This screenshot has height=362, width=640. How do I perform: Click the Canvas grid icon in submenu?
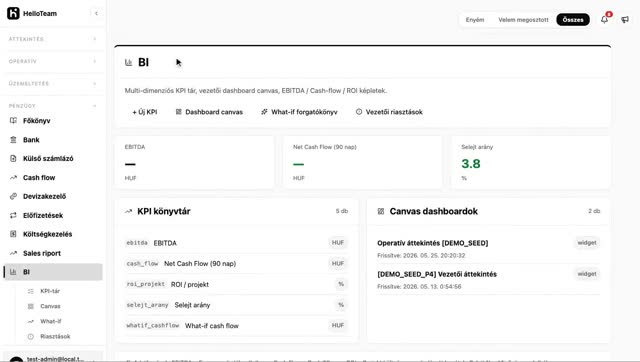[x=31, y=306]
